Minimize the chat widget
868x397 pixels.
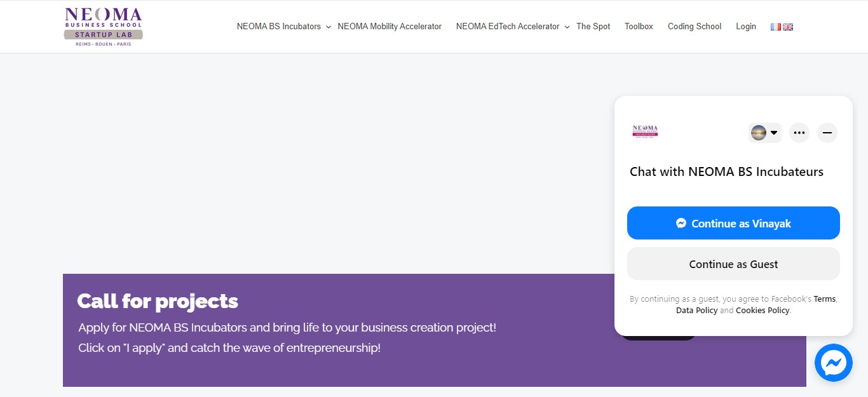click(827, 133)
